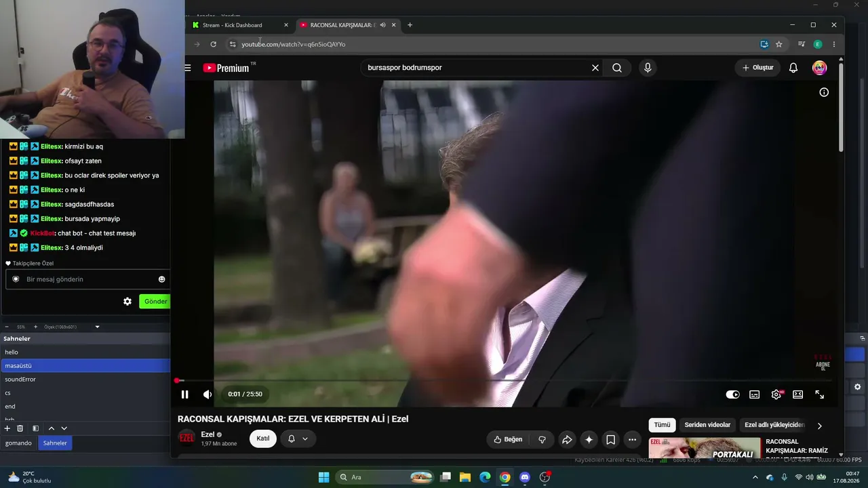Open YouTube notifications bell
868x488 pixels.
click(x=793, y=68)
